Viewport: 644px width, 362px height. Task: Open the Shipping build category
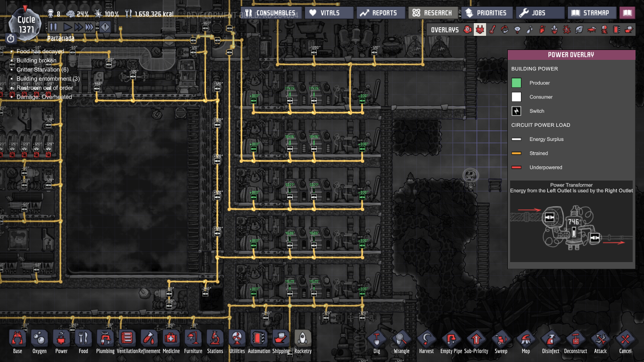[281, 341]
